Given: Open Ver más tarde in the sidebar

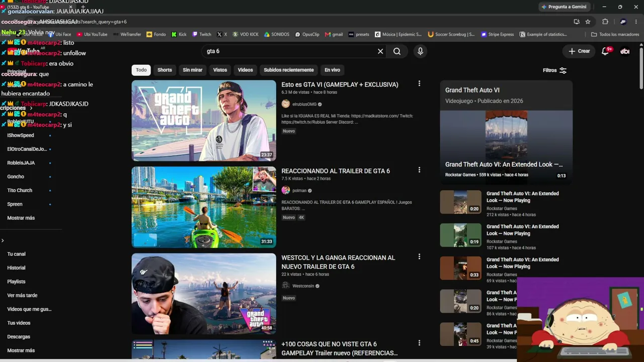Looking at the screenshot, I should 22,296.
